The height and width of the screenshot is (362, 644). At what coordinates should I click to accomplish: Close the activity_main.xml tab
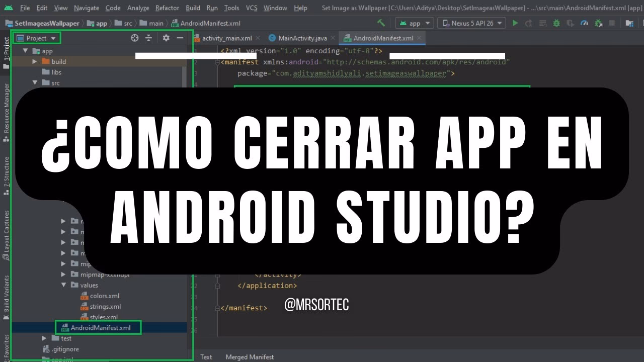point(258,38)
